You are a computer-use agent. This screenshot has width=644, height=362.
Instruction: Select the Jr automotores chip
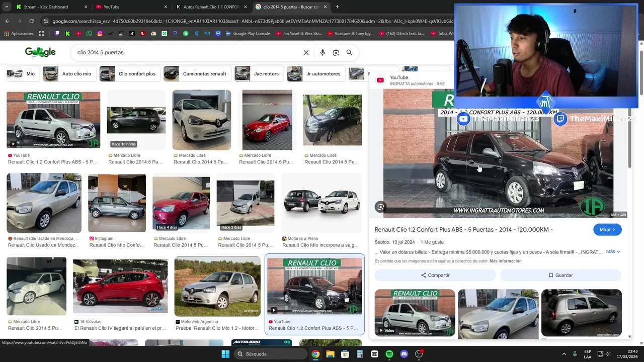(x=316, y=74)
